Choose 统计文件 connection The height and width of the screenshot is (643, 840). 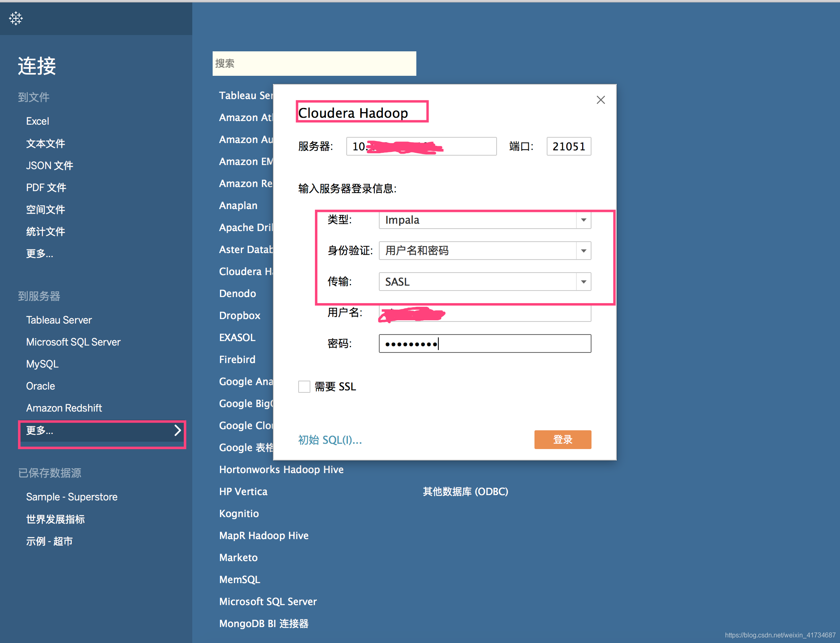point(46,231)
